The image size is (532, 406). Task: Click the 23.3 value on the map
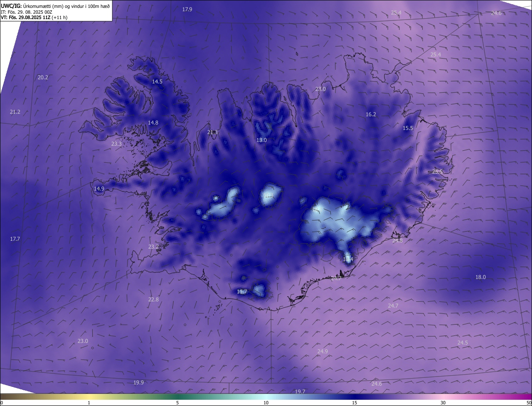click(x=116, y=144)
